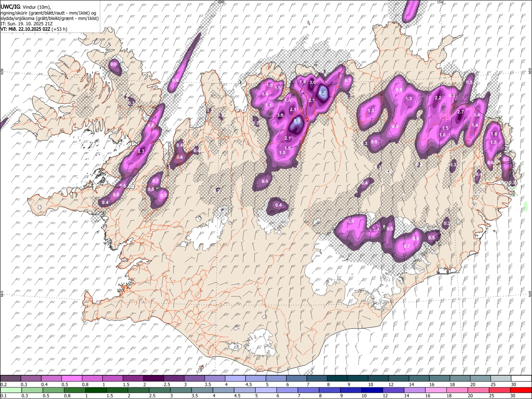Viewport: 532px width, 399px height.
Task: Select the '2.3' value in the western snow band
Action: point(141,151)
